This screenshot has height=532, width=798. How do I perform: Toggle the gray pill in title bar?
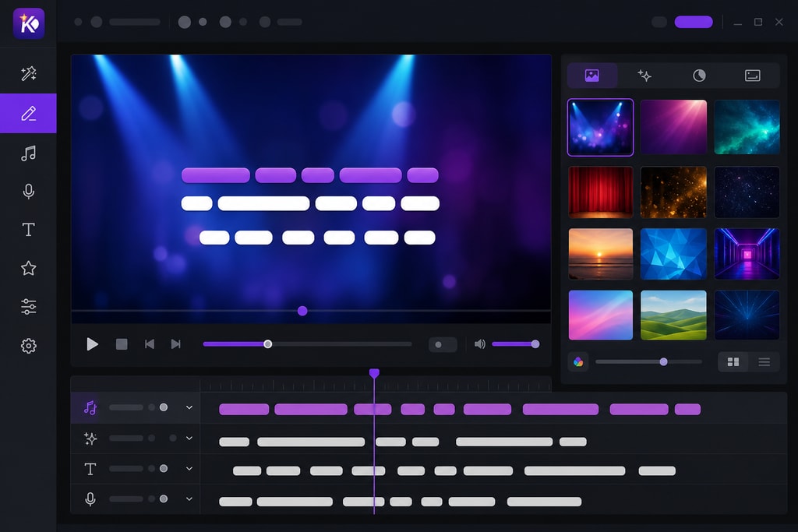(x=659, y=22)
